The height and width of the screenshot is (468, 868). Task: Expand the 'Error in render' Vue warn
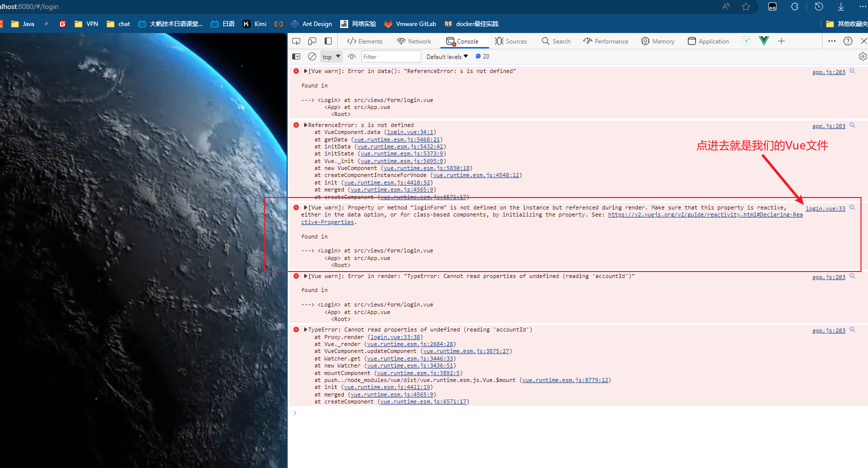pyautogui.click(x=306, y=276)
